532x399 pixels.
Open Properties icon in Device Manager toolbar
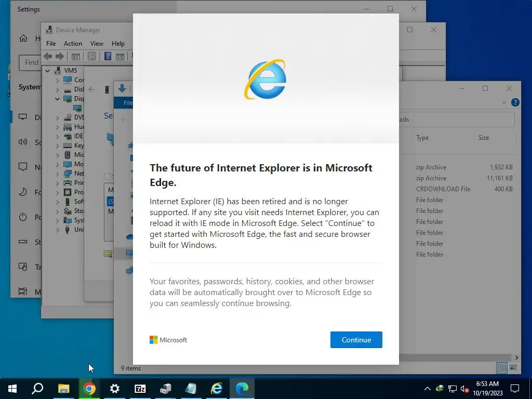point(91,56)
